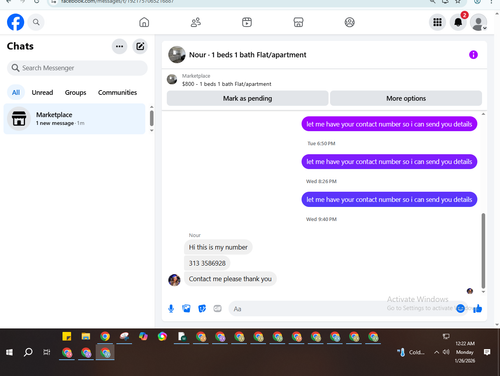Focus the Search Messenger field
The height and width of the screenshot is (376, 500).
tap(77, 68)
